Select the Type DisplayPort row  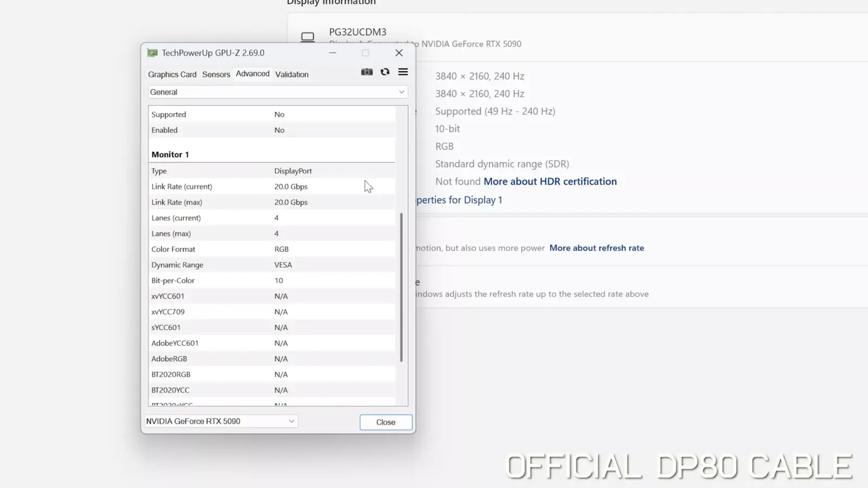click(272, 171)
